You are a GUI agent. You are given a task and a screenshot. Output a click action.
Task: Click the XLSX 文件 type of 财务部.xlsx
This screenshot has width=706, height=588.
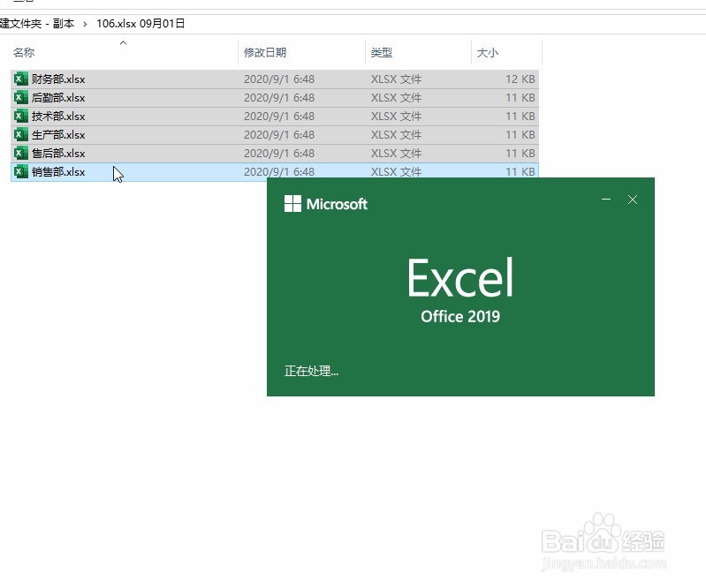point(396,79)
